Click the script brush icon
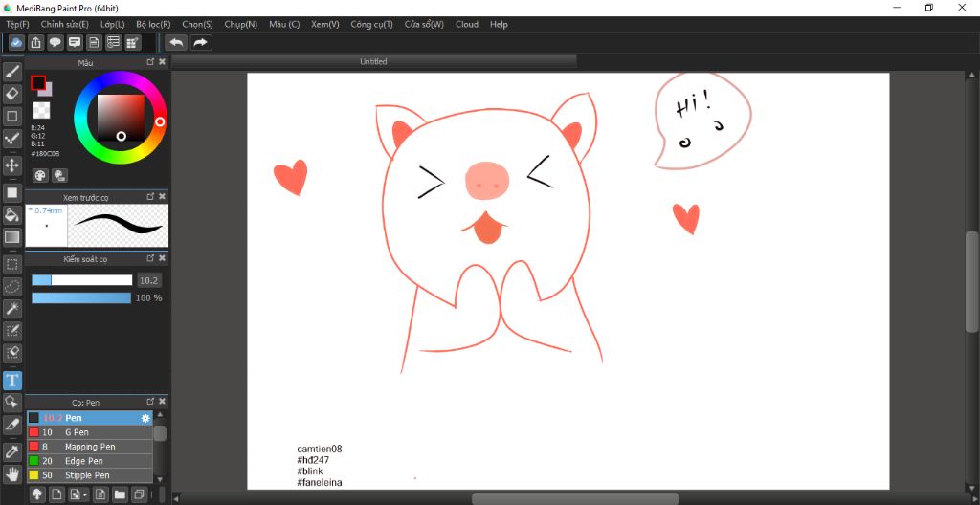This screenshot has height=505, width=980. [x=100, y=494]
